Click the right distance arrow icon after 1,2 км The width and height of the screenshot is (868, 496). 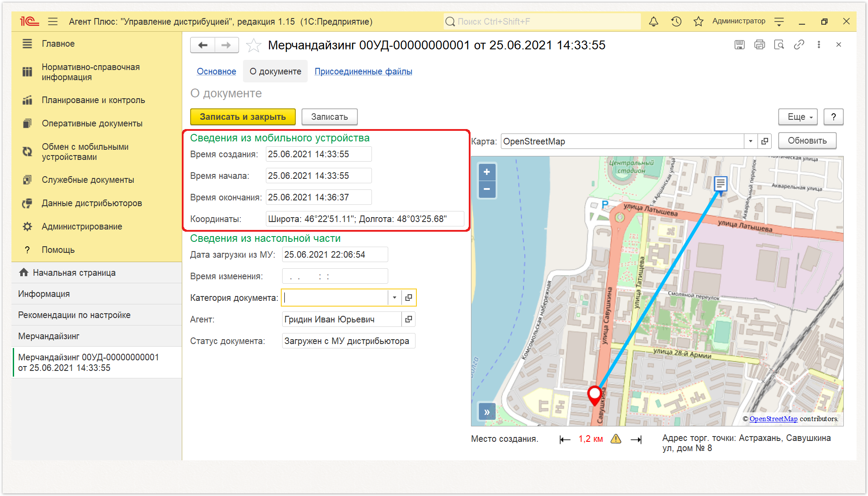[x=636, y=439]
